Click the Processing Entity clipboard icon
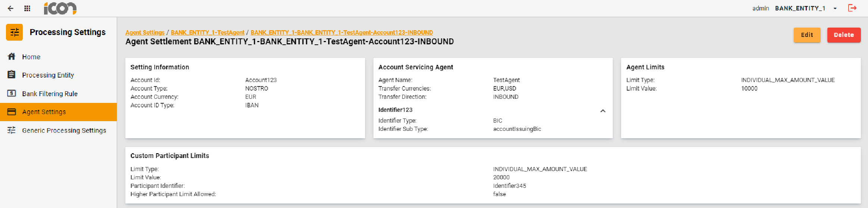Screen dimensions: 868x208 12,75
